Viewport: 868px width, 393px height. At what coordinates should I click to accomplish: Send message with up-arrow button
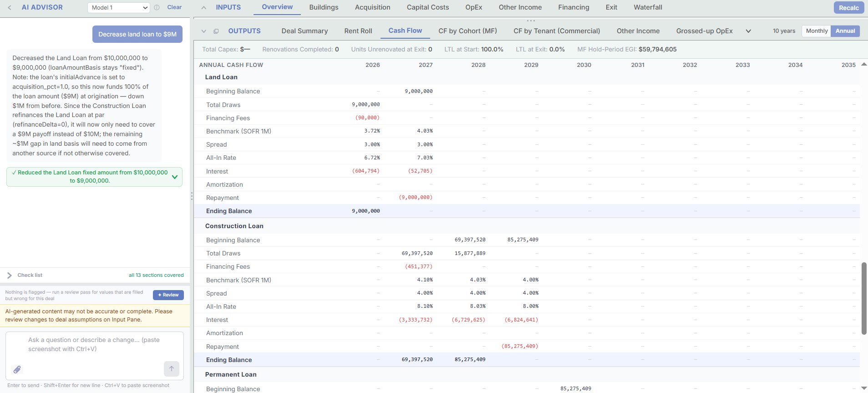172,368
